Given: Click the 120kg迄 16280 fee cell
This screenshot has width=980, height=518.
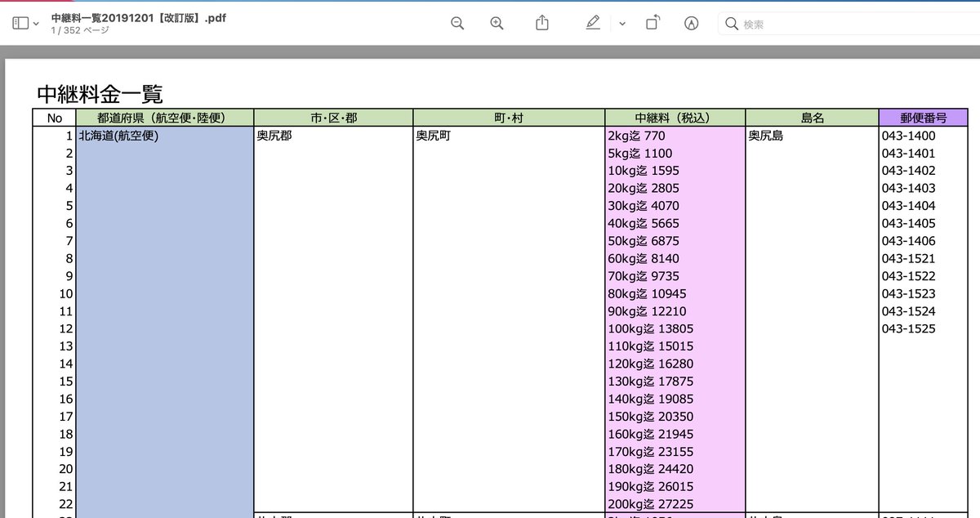Looking at the screenshot, I should coord(650,364).
